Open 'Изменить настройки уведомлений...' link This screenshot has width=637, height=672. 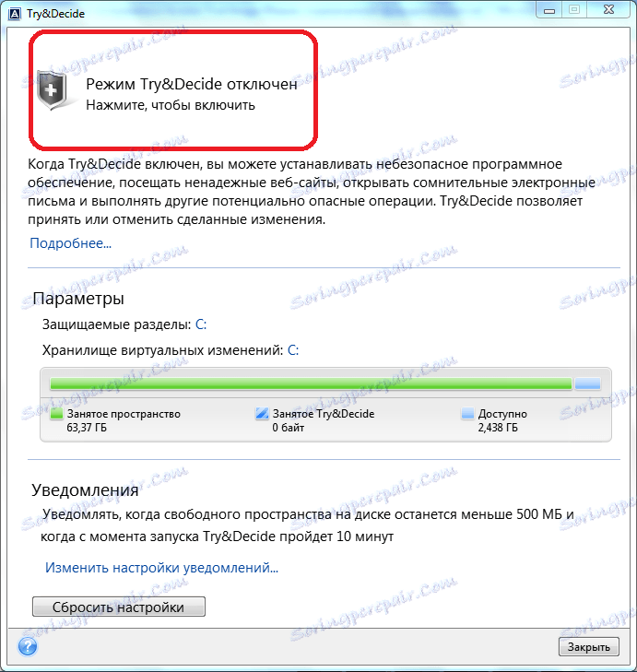pyautogui.click(x=161, y=568)
